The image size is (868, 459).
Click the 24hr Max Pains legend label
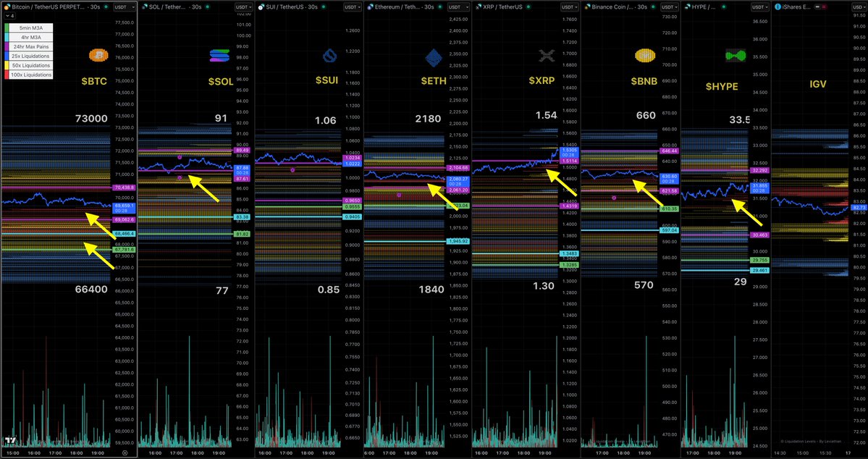click(x=30, y=46)
